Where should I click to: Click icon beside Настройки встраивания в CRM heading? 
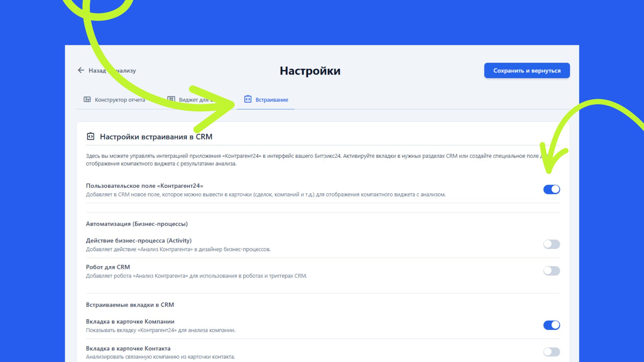tap(91, 136)
